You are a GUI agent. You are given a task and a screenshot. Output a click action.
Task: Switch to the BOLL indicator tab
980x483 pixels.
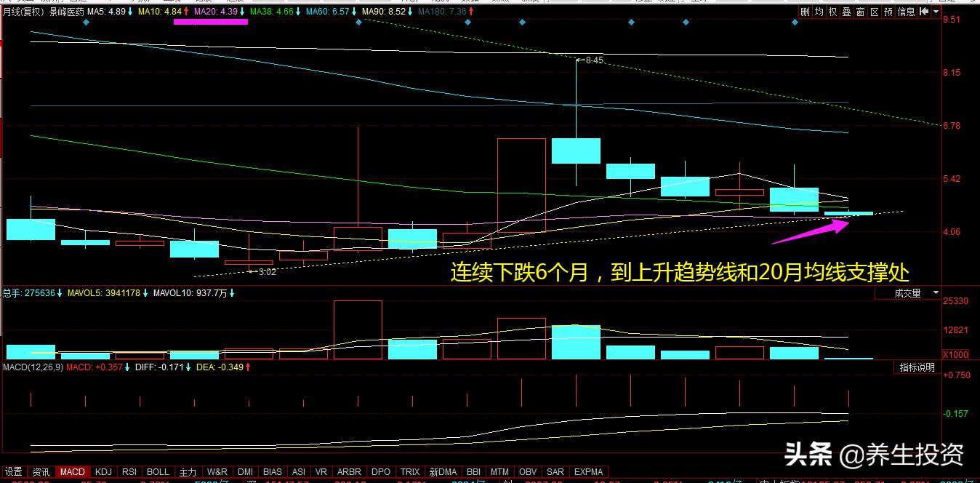tap(157, 471)
